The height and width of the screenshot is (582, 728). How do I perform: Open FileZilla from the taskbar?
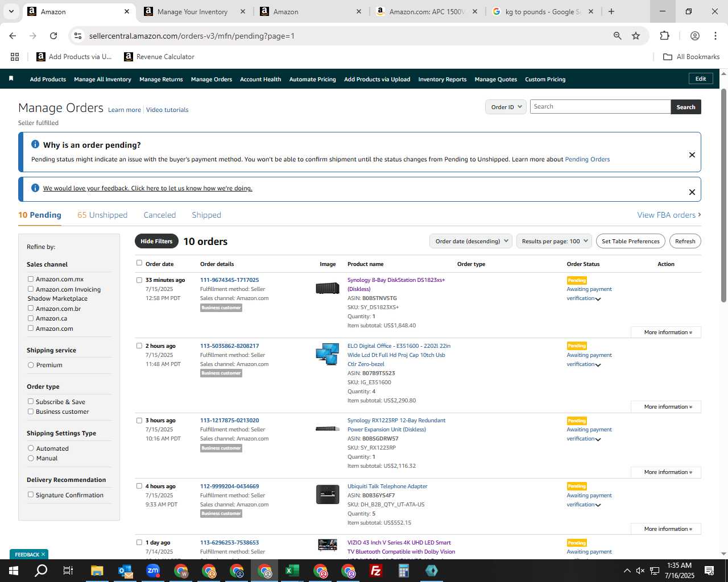(x=376, y=571)
